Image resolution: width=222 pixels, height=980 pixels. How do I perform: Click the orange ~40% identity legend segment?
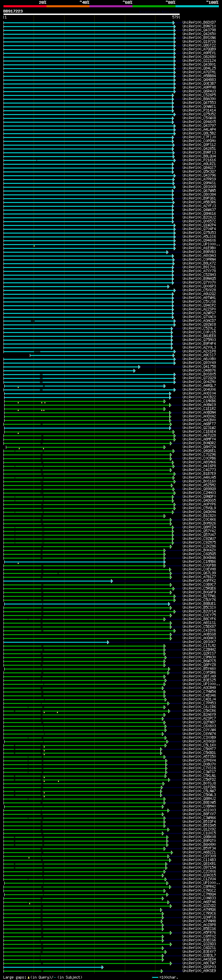click(68, 6)
